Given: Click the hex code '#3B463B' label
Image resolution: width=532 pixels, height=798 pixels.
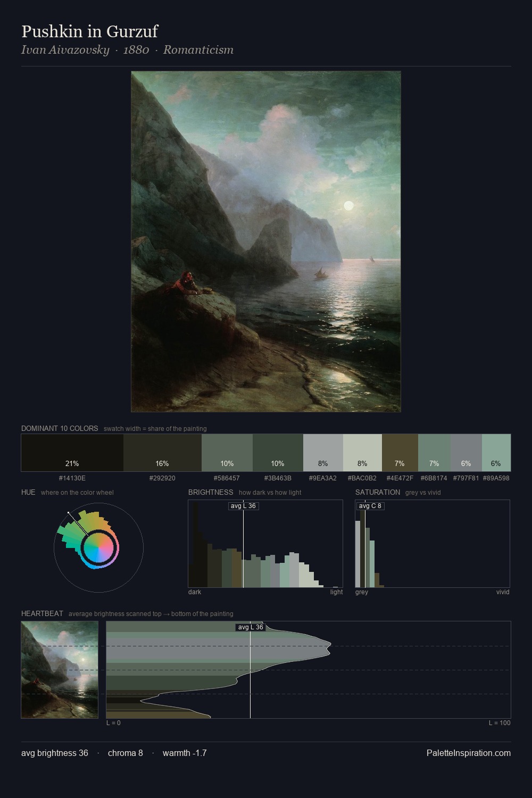Looking at the screenshot, I should 278,478.
